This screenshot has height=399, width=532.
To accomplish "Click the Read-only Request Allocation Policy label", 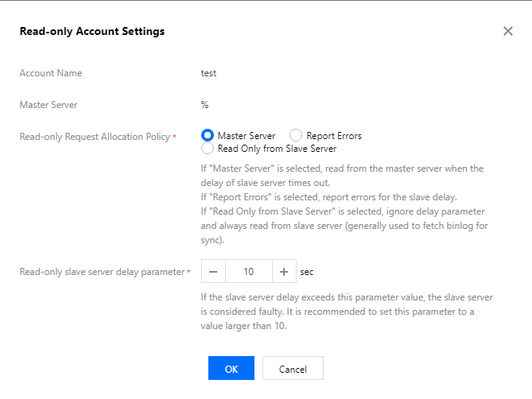I will [x=94, y=137].
